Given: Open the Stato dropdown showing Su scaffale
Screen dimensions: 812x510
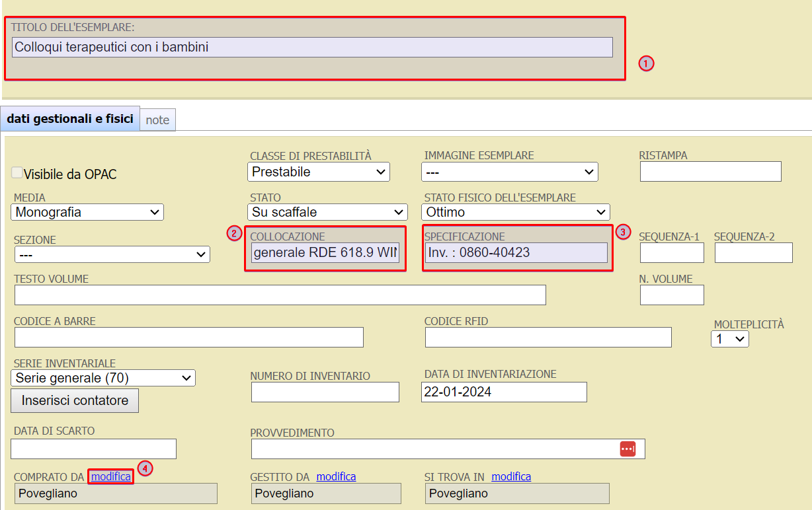Looking at the screenshot, I should [x=328, y=212].
